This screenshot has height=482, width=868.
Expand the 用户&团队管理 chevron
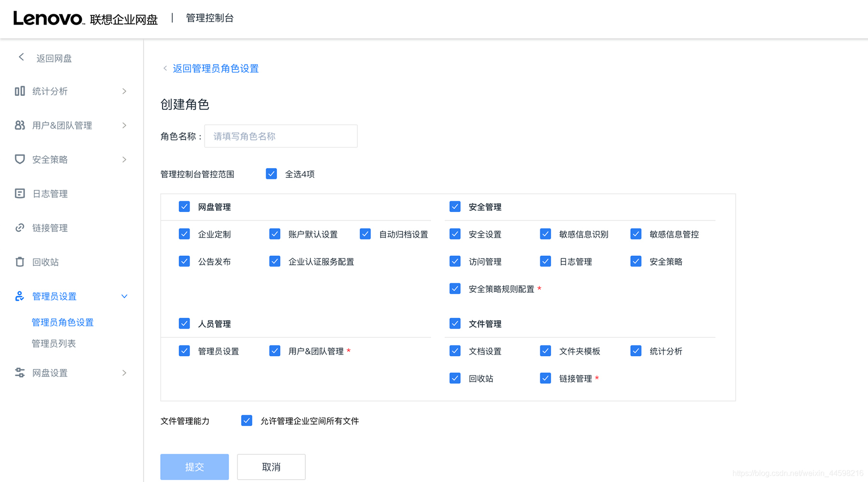click(124, 125)
